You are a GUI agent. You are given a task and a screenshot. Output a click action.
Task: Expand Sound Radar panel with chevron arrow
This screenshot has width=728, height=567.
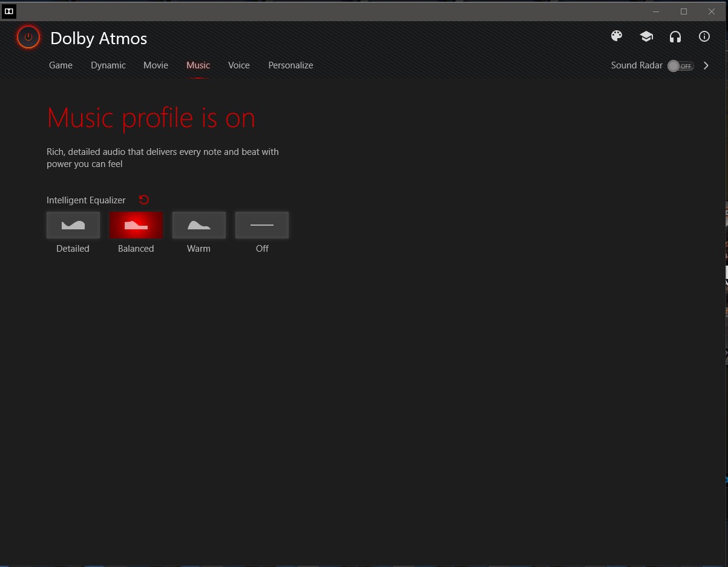click(x=706, y=65)
